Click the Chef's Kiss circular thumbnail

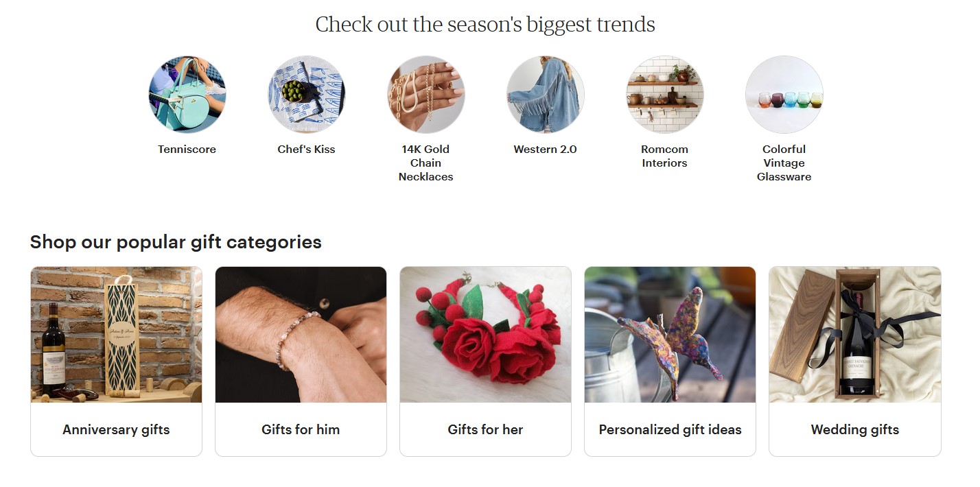(306, 95)
